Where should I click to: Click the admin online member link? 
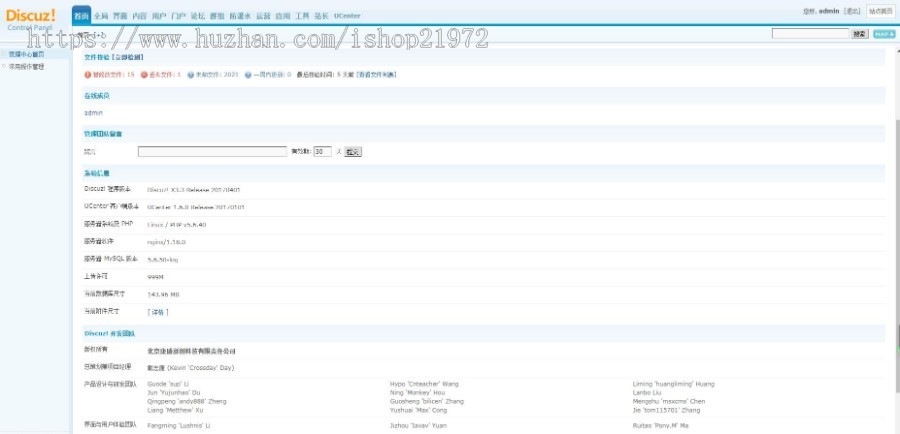pos(93,113)
